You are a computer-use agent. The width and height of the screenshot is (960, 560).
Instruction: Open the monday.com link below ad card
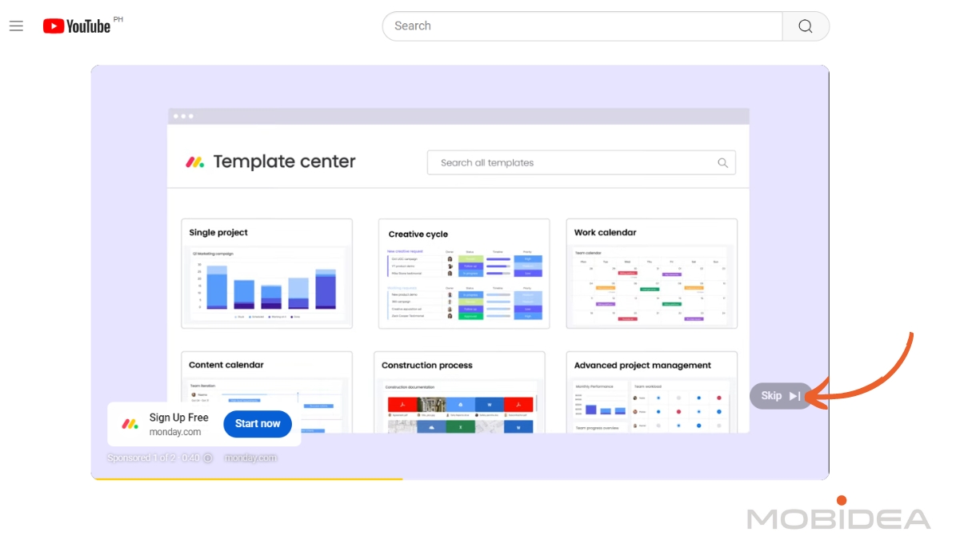250,458
